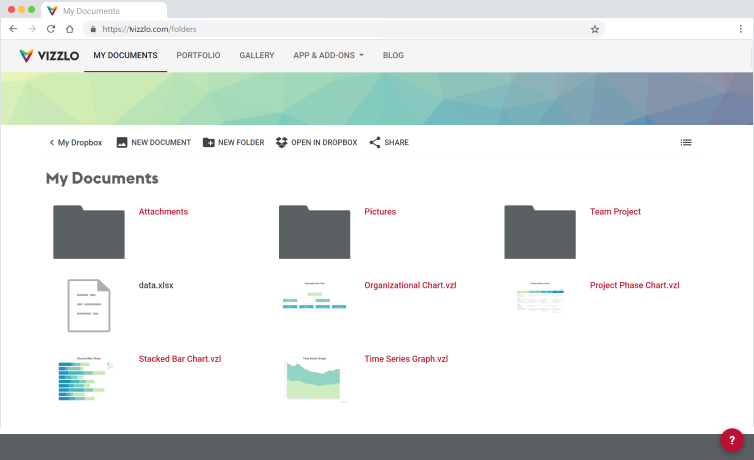
Task: Open Time Series Graph.vzl link
Action: point(406,359)
